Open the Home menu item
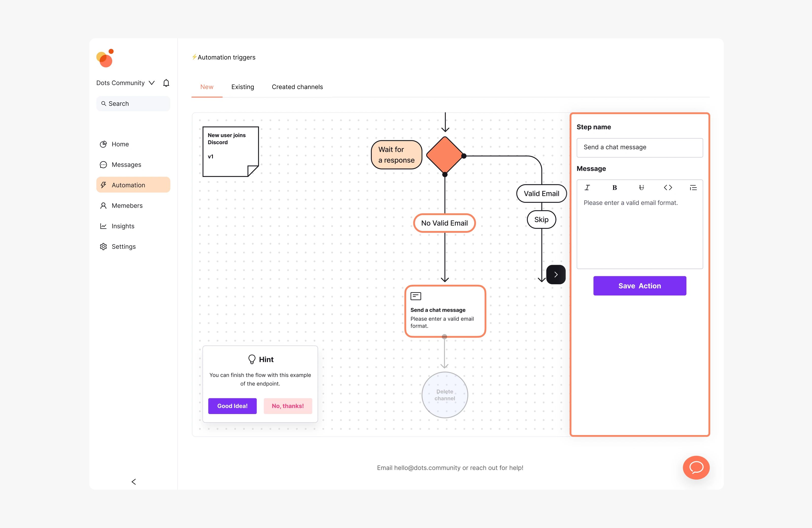Image resolution: width=812 pixels, height=528 pixels. pos(133,144)
